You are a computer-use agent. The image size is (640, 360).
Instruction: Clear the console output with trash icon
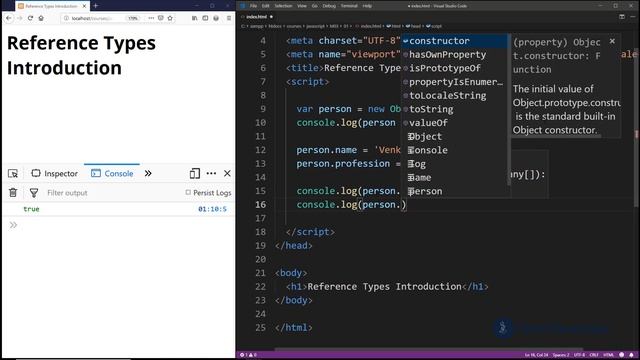(13, 193)
